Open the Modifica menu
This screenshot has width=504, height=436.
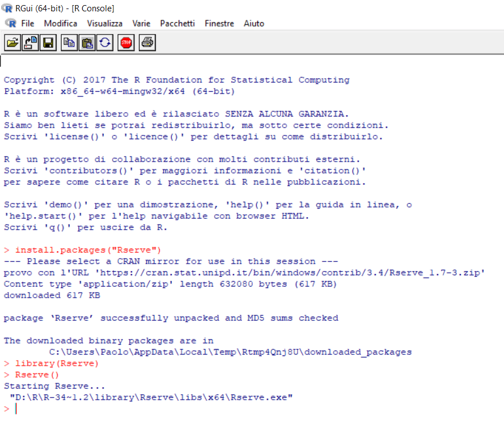click(x=61, y=23)
